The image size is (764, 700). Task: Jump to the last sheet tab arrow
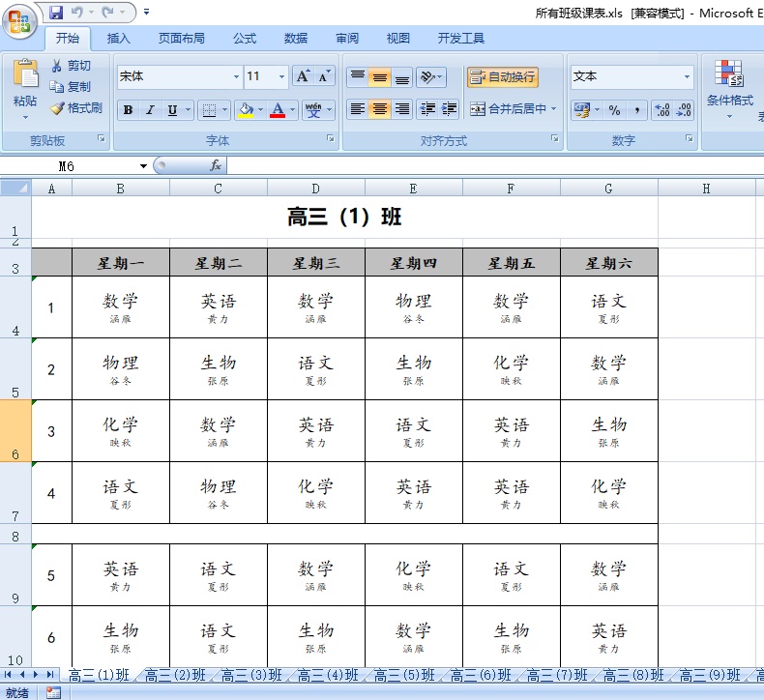tap(50, 675)
